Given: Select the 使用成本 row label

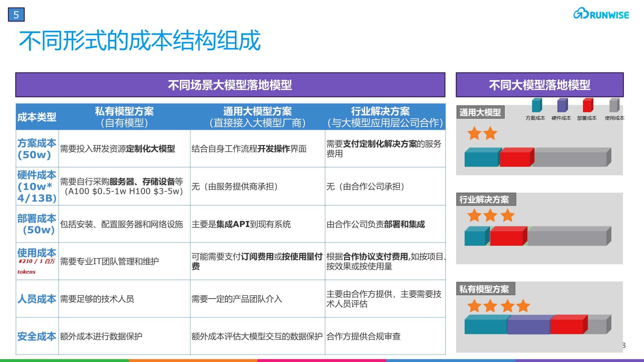Looking at the screenshot, I should pyautogui.click(x=37, y=253).
